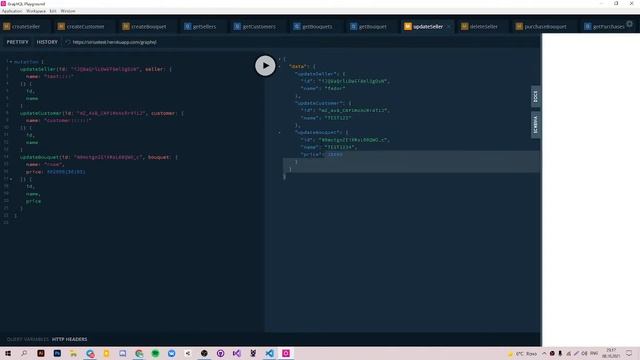Launch Photoshop from taskbar
Viewport: 640px width, 360px height.
[x=57, y=353]
